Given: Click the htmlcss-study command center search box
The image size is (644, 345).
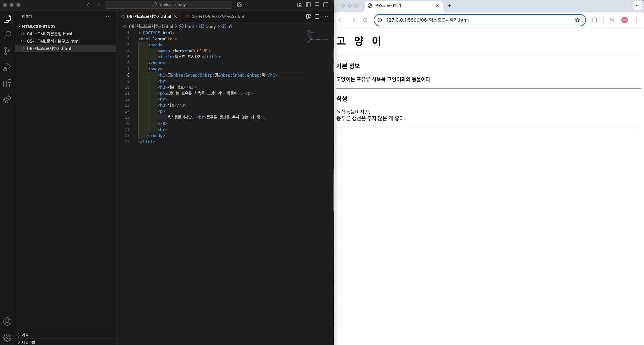Looking at the screenshot, I should (x=169, y=5).
